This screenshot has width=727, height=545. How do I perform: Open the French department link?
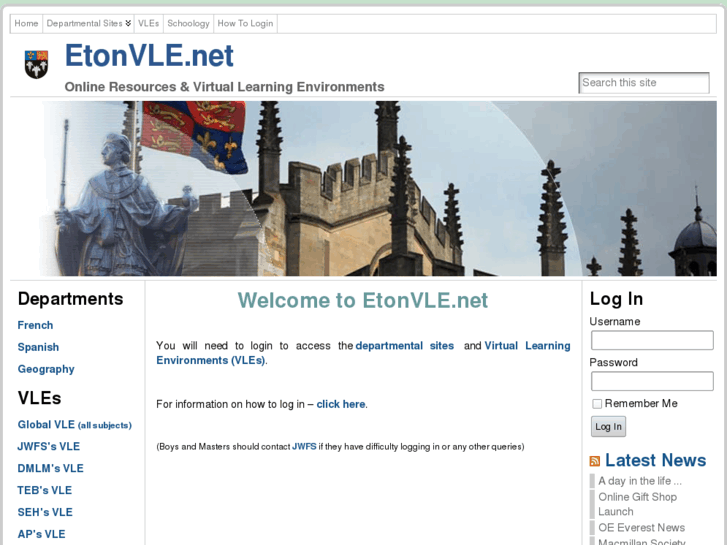35,325
